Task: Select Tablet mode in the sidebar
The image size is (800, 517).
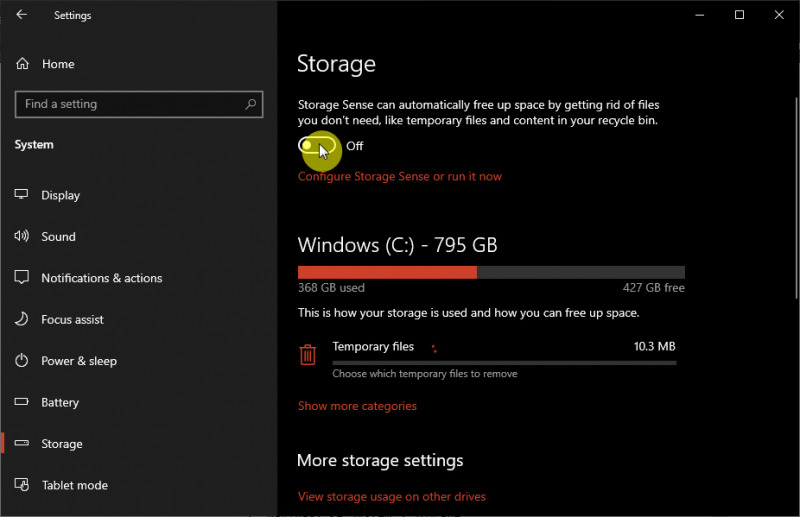Action: pyautogui.click(x=74, y=485)
